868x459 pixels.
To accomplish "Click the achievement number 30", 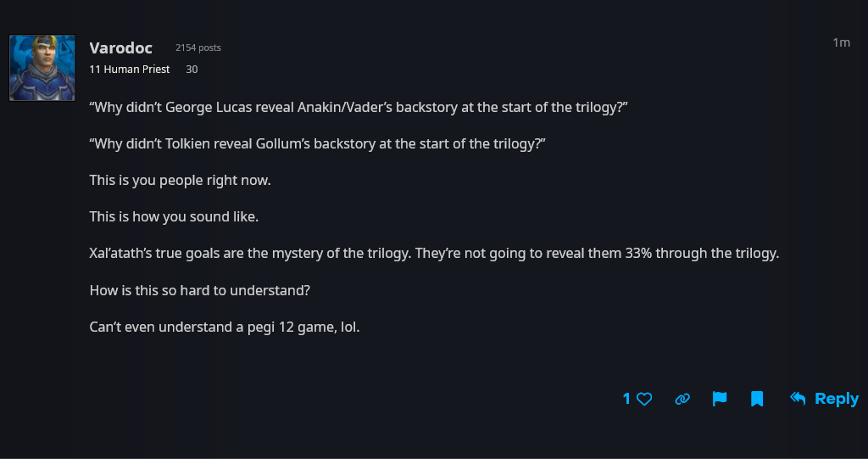I will [192, 70].
